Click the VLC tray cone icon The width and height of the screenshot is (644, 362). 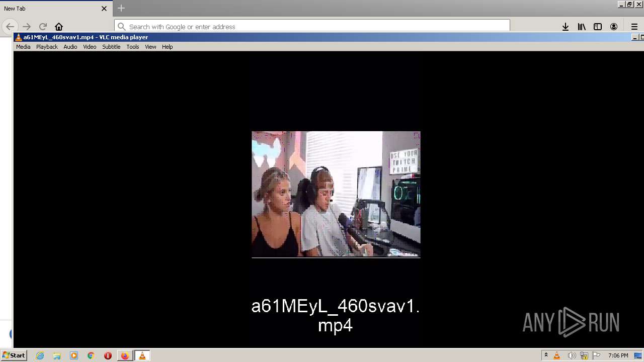pyautogui.click(x=557, y=355)
